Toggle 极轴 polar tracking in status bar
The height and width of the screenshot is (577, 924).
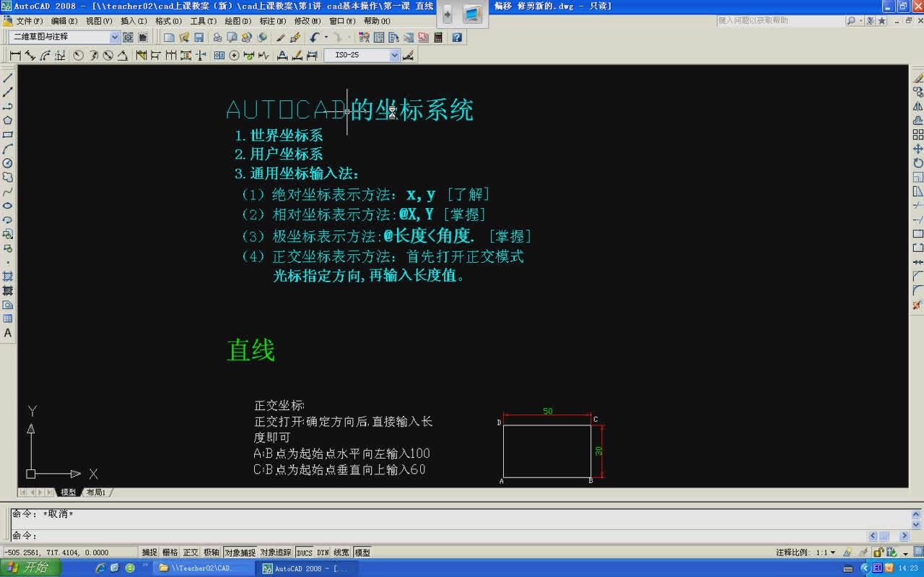212,552
